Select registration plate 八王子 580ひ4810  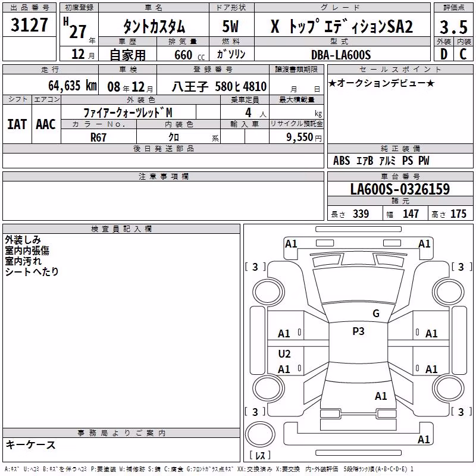tap(219, 87)
